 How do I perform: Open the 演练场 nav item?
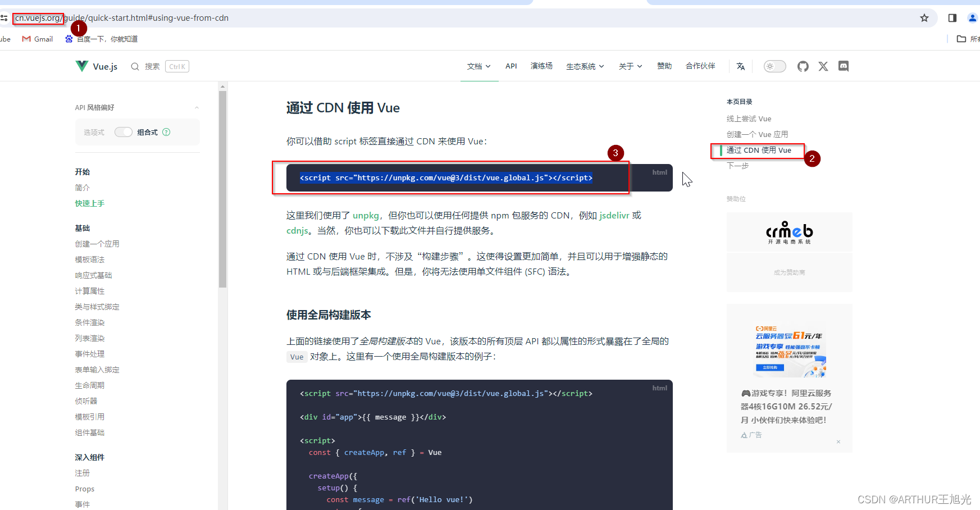pyautogui.click(x=541, y=66)
